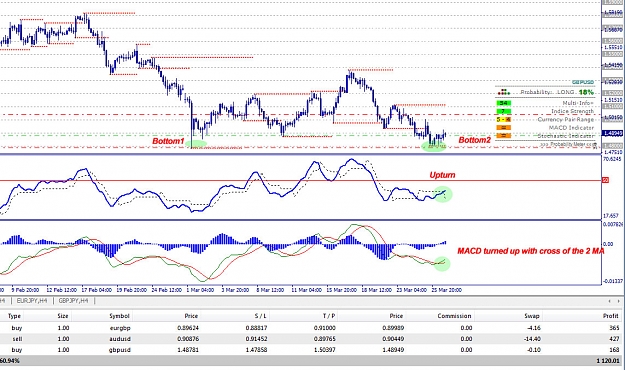Click take profit value 0.91000

pos(324,328)
